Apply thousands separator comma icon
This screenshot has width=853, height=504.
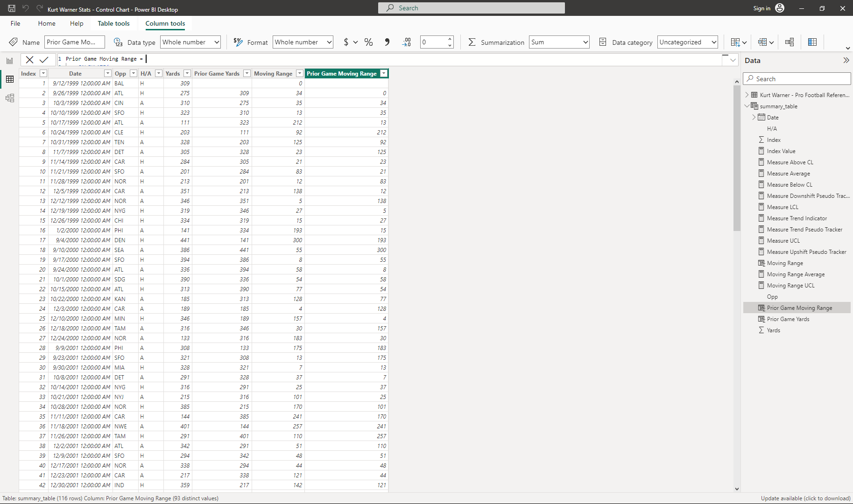pos(387,42)
